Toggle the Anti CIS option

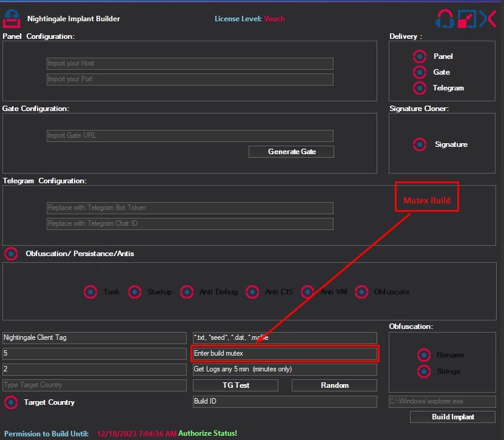click(x=252, y=292)
